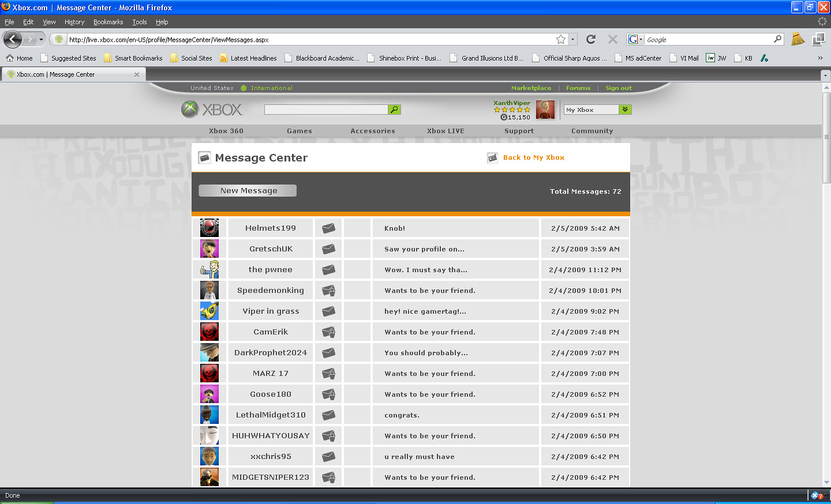This screenshot has height=504, width=831.
Task: Open the address bar history dropdown arrow
Action: tap(572, 39)
